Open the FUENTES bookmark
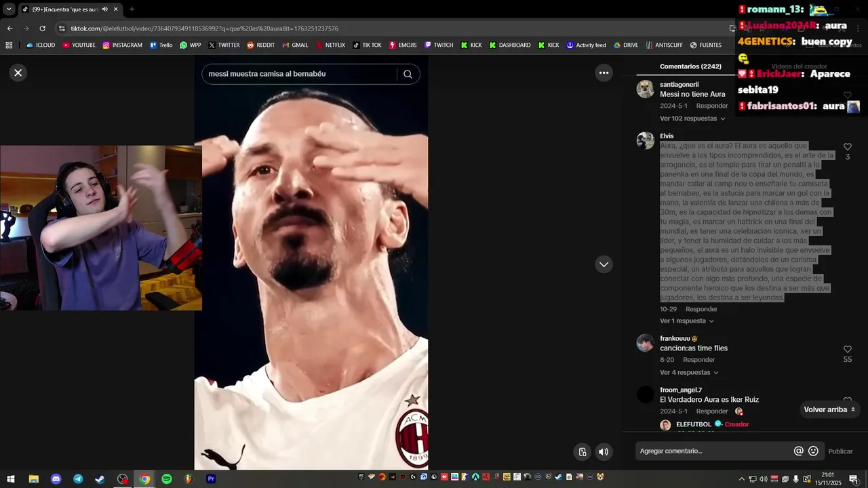The height and width of the screenshot is (488, 868). (705, 45)
